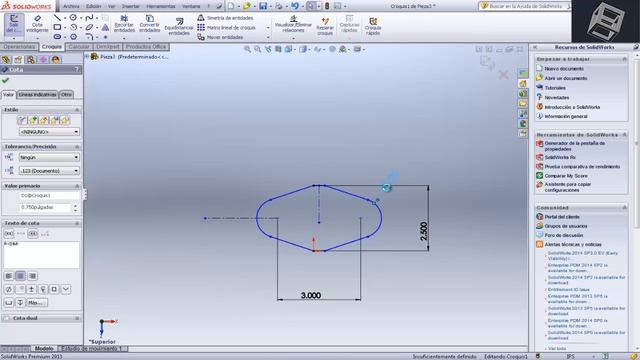
Task: Open the Edición menu
Action: [93, 6]
